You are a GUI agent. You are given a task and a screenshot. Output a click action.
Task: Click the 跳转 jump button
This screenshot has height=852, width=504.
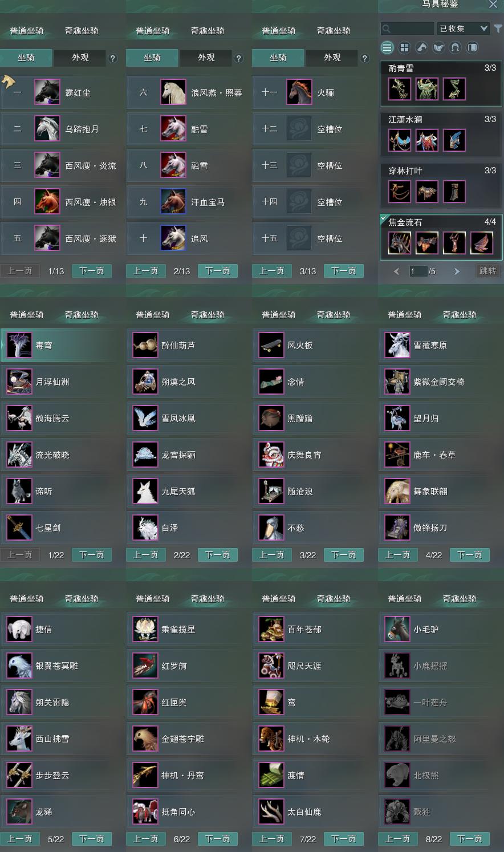click(488, 271)
